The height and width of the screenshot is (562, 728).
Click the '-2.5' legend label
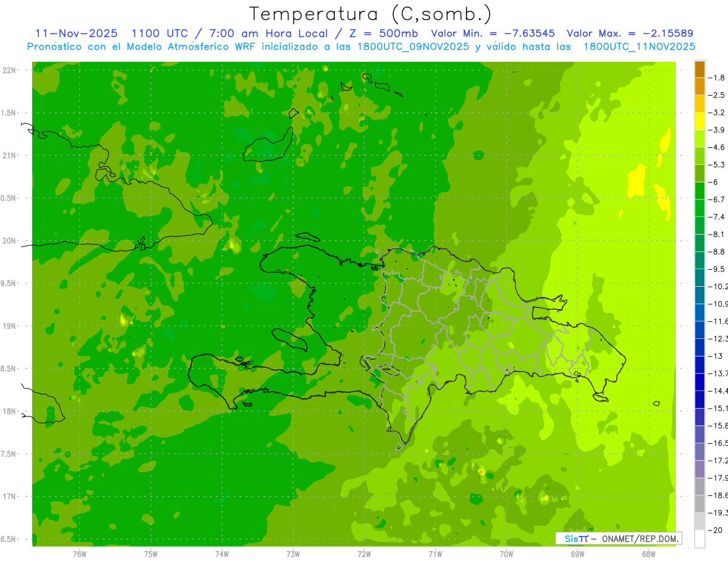click(718, 95)
